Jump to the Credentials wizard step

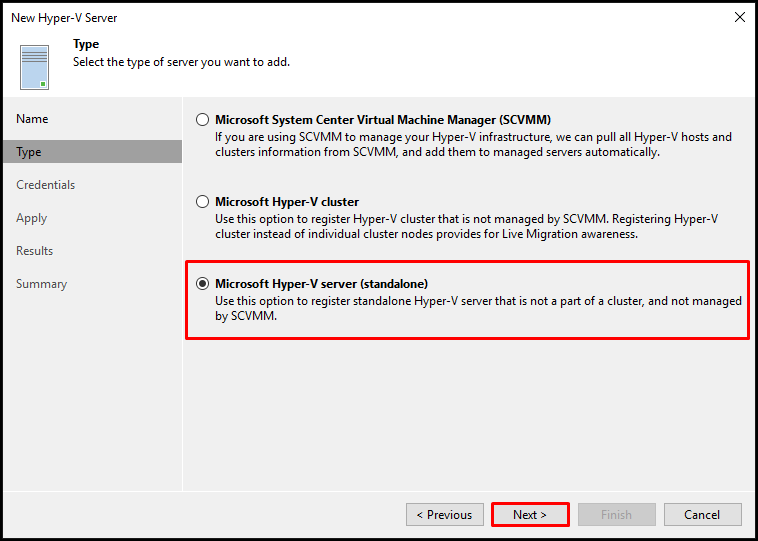(x=45, y=185)
